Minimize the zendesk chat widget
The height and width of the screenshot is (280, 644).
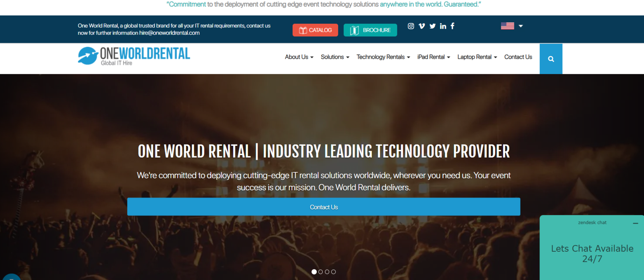pos(635,223)
